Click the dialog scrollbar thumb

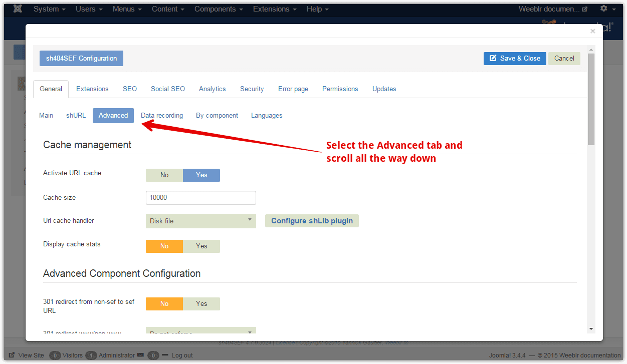pyautogui.click(x=591, y=99)
